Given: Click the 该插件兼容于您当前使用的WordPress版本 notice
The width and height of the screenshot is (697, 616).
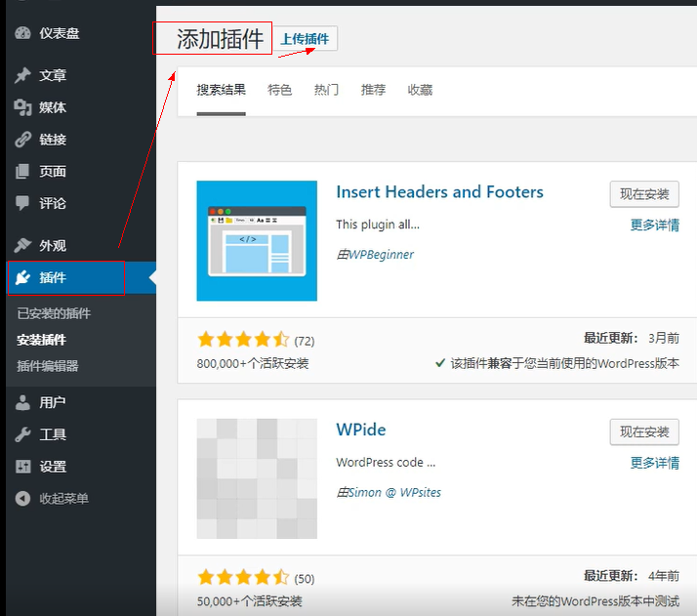Looking at the screenshot, I should coord(557,363).
